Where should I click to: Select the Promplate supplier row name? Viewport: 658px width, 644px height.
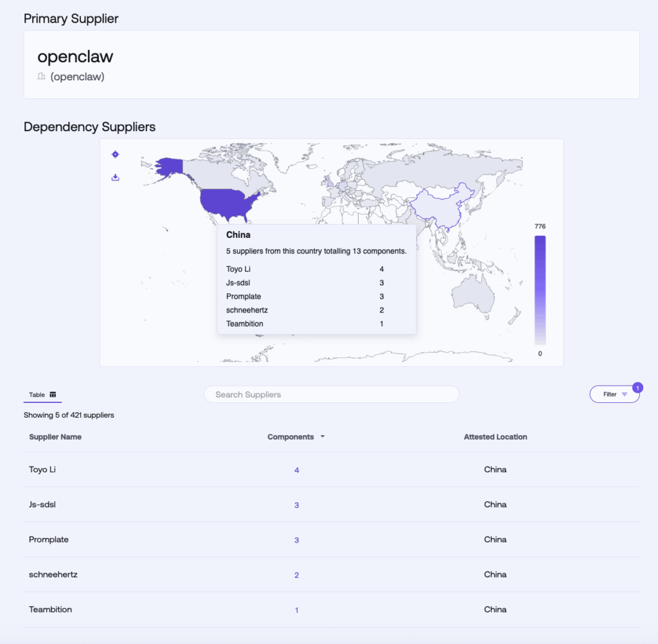coord(49,539)
